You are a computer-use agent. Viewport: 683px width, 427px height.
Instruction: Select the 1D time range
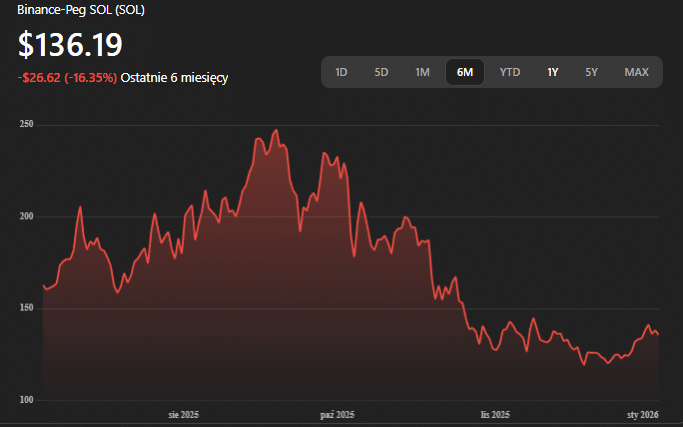(x=341, y=72)
